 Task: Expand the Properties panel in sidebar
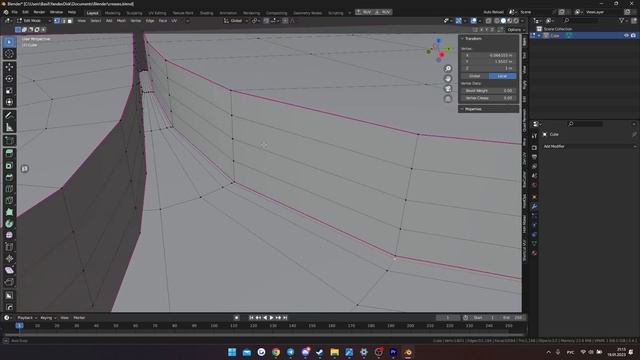click(x=462, y=109)
